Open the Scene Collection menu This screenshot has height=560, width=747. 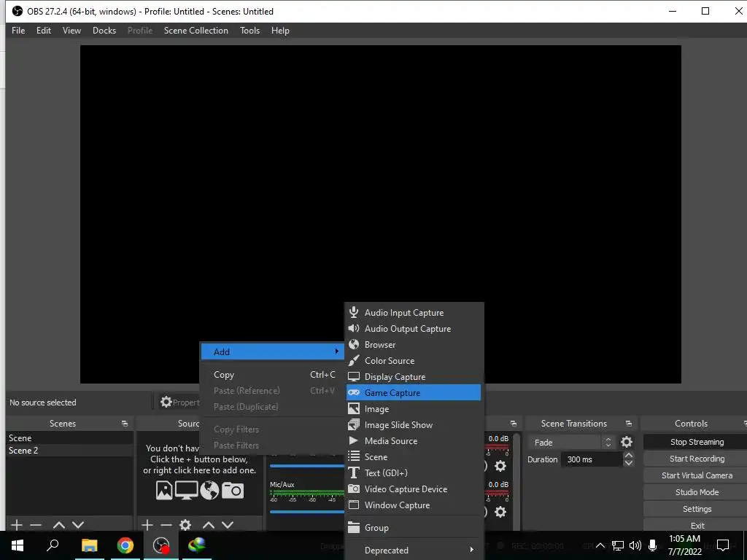(x=196, y=31)
